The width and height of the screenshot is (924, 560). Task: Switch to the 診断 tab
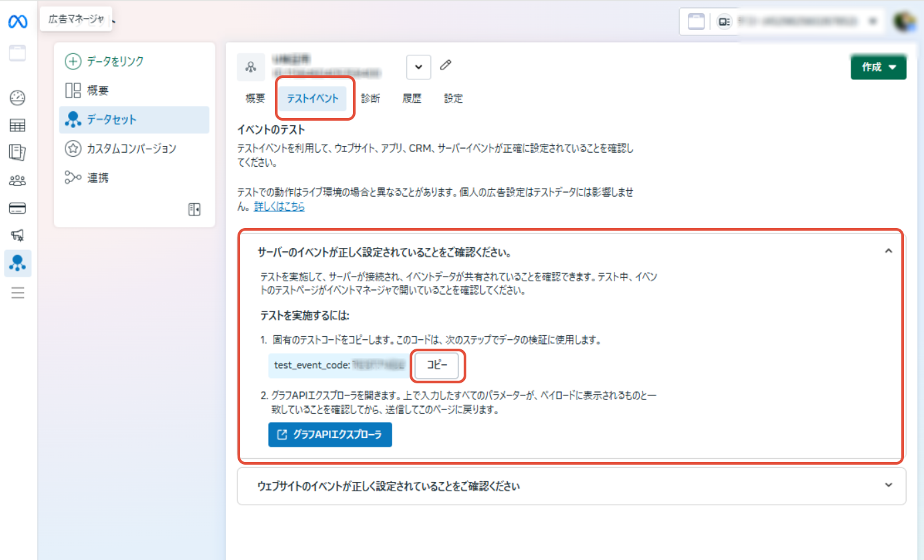pos(370,99)
